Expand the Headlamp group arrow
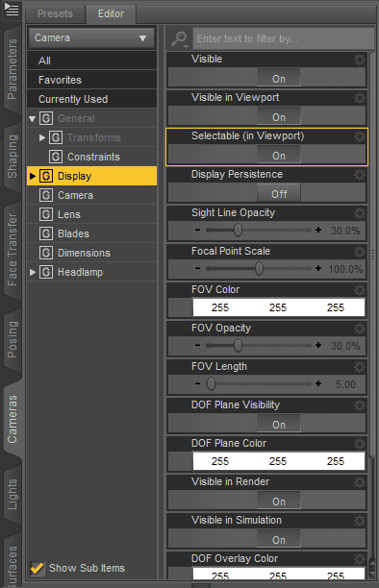This screenshot has height=588, width=379. click(33, 272)
